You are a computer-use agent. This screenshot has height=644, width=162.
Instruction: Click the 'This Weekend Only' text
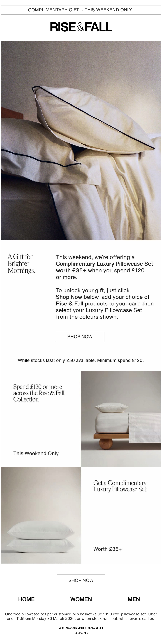tap(36, 453)
